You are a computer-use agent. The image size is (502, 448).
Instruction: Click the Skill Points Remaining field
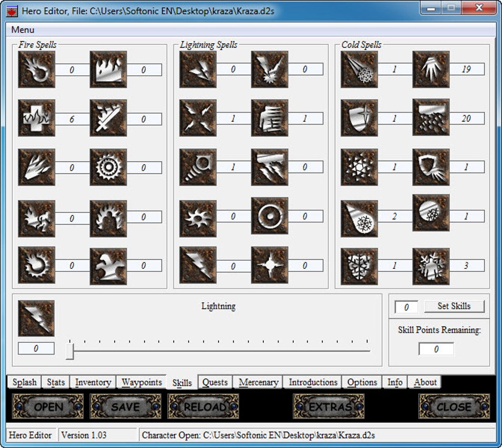tap(437, 349)
